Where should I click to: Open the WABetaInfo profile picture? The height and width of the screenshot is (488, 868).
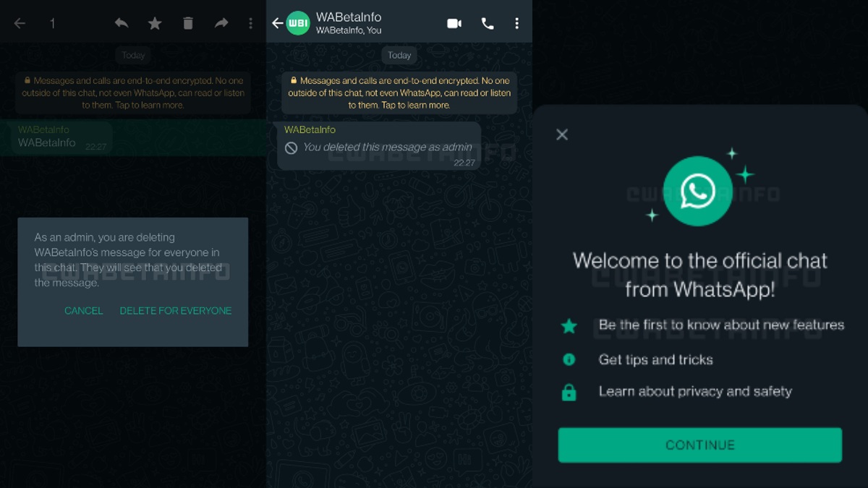click(298, 22)
